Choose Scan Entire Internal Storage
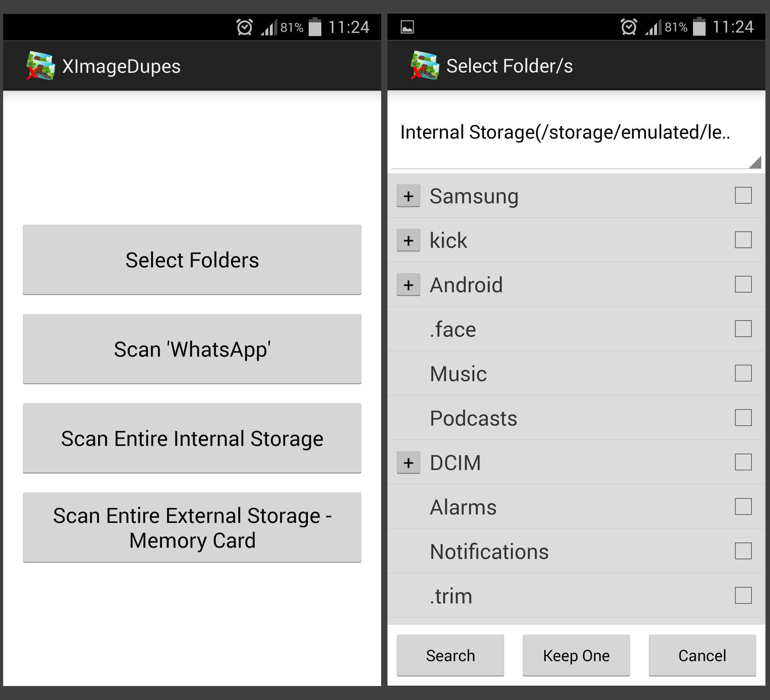This screenshot has height=700, width=770. pyautogui.click(x=192, y=439)
